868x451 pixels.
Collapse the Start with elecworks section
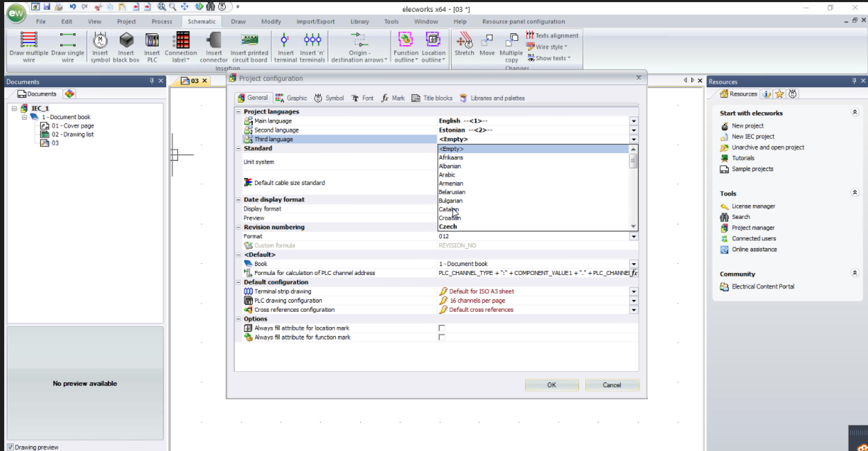854,112
